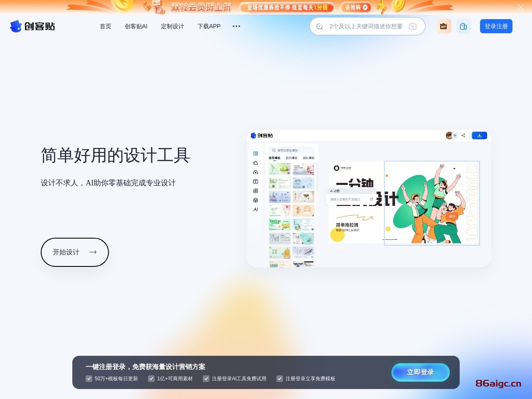
Task: Click subtitle 设计不求人，AI助你零基础完成专业设计
Action: point(108,183)
